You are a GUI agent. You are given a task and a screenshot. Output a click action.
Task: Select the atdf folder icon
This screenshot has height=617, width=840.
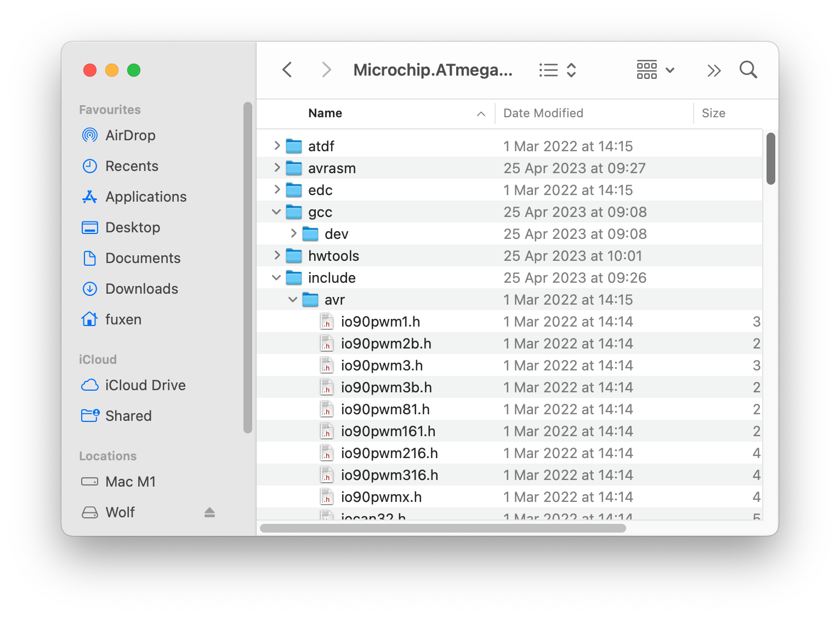coord(294,146)
